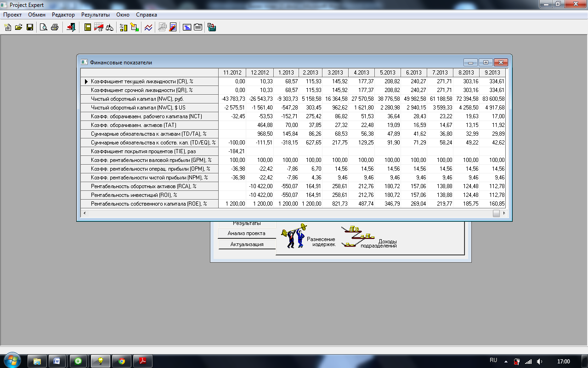Select row Коэффициент срочной ликвидности (QR), %
The width and height of the screenshot is (588, 368).
click(x=150, y=90)
